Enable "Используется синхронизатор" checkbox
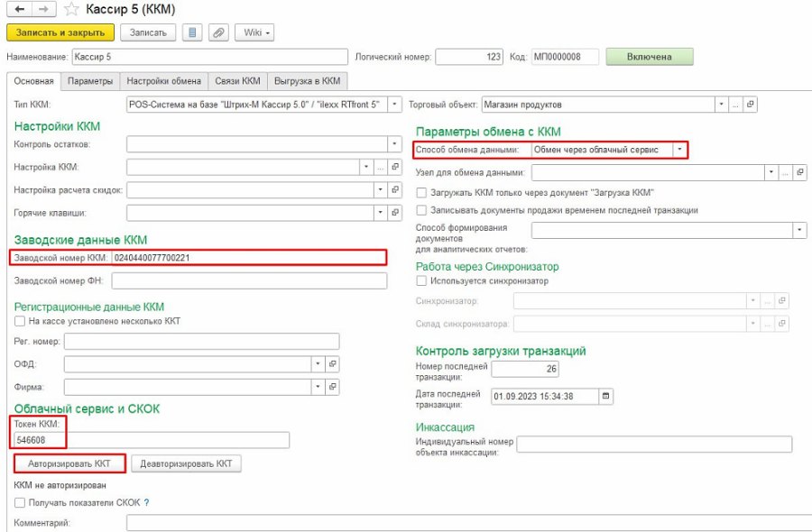 point(421,280)
